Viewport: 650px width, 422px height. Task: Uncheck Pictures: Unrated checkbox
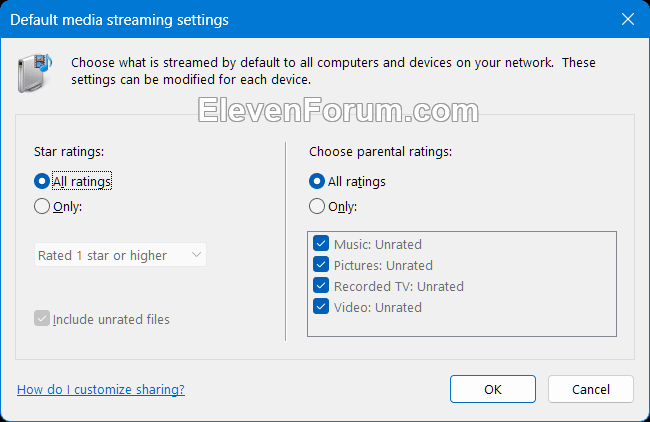(321, 264)
